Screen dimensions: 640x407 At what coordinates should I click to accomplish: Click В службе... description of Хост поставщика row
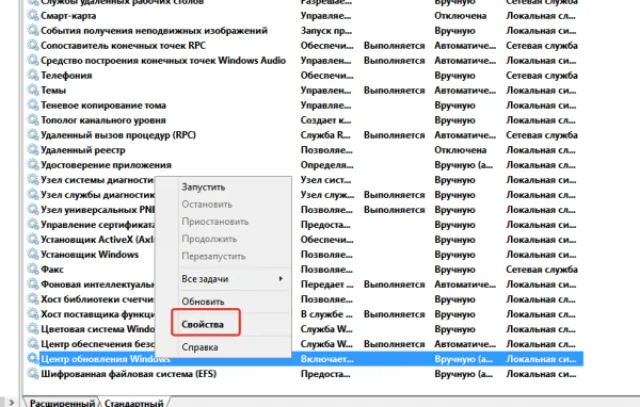pos(327,314)
